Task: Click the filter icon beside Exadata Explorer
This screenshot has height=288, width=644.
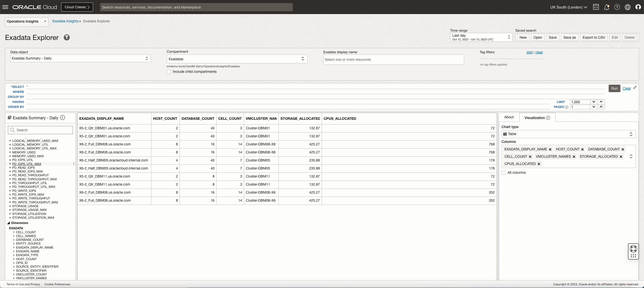Action: pyautogui.click(x=66, y=37)
